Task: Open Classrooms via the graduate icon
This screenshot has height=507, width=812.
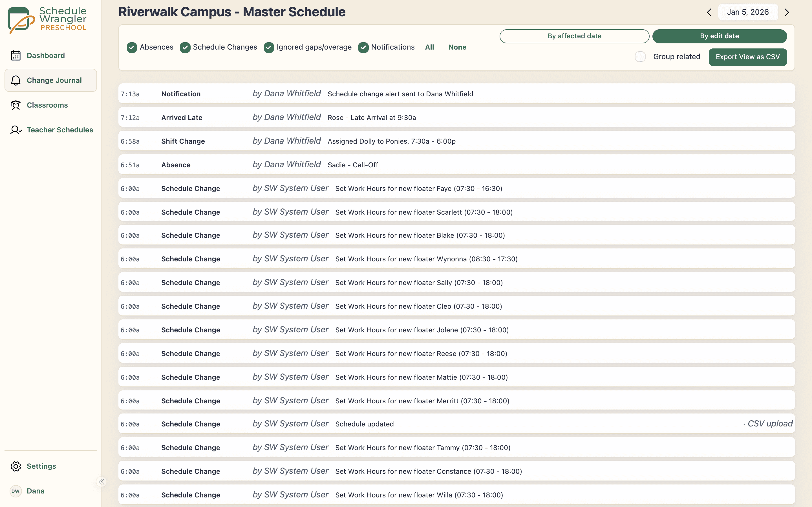Action: (16, 105)
